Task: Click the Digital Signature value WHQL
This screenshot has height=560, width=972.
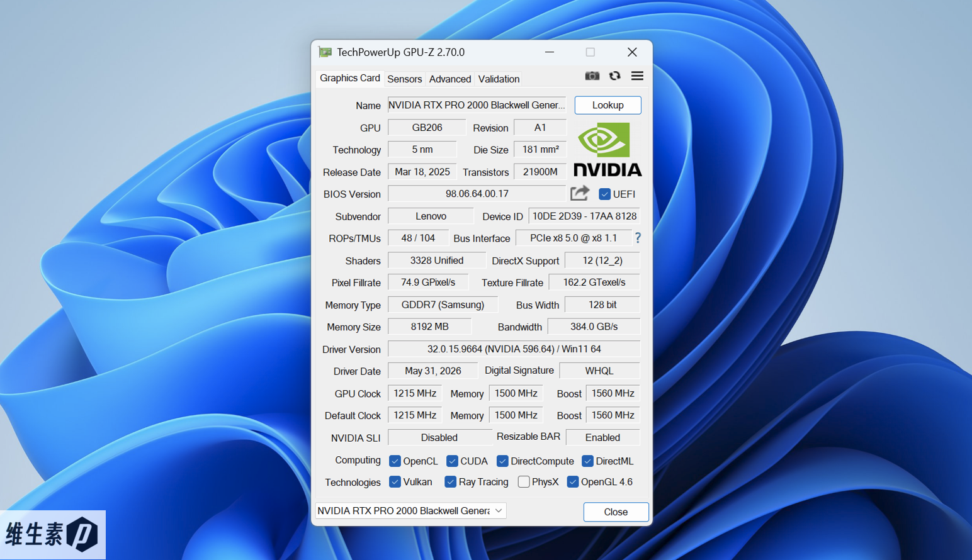Action: click(599, 371)
